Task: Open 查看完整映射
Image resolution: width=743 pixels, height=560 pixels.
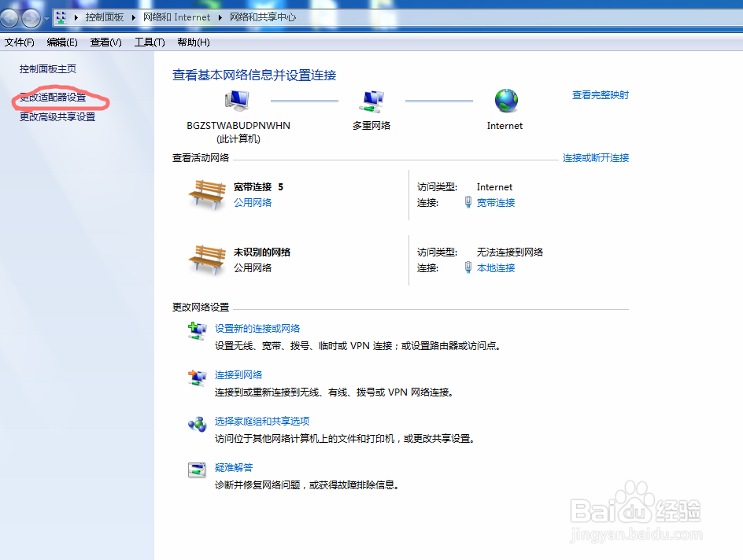Action: click(x=600, y=94)
